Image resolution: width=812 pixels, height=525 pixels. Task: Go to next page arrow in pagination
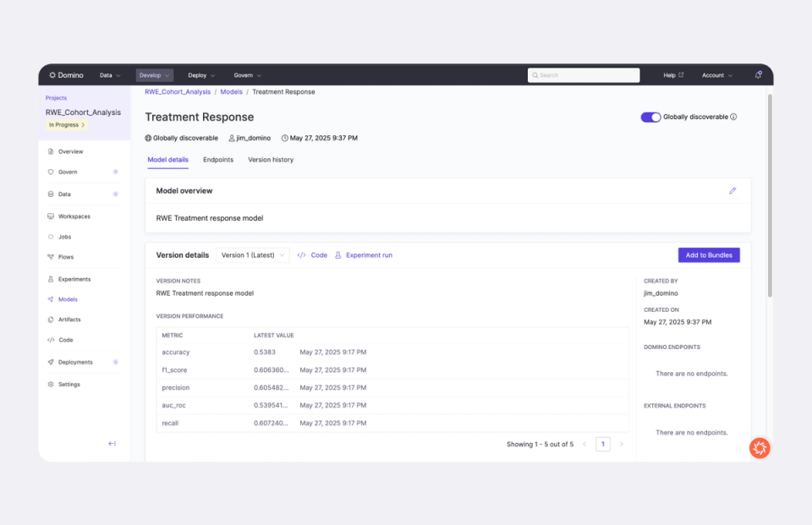pos(622,444)
